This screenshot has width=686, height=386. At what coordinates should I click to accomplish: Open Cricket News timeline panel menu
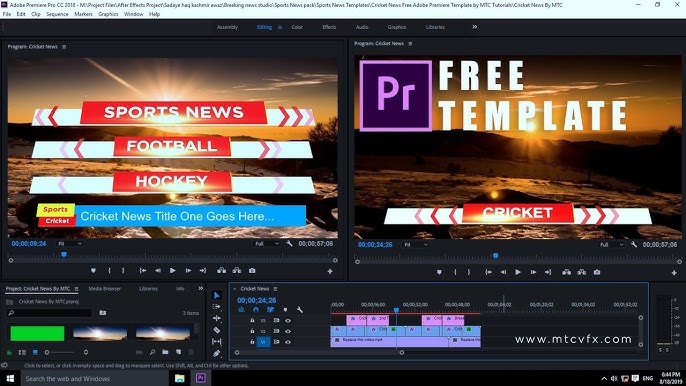[x=275, y=289]
